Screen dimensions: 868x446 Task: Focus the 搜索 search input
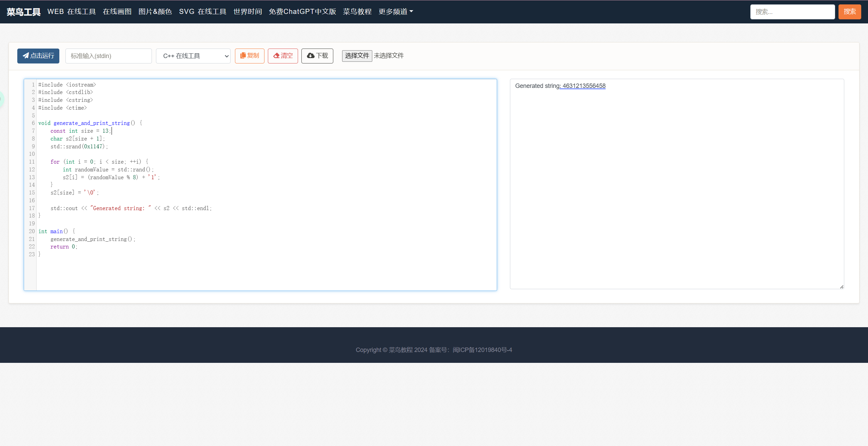tap(792, 12)
